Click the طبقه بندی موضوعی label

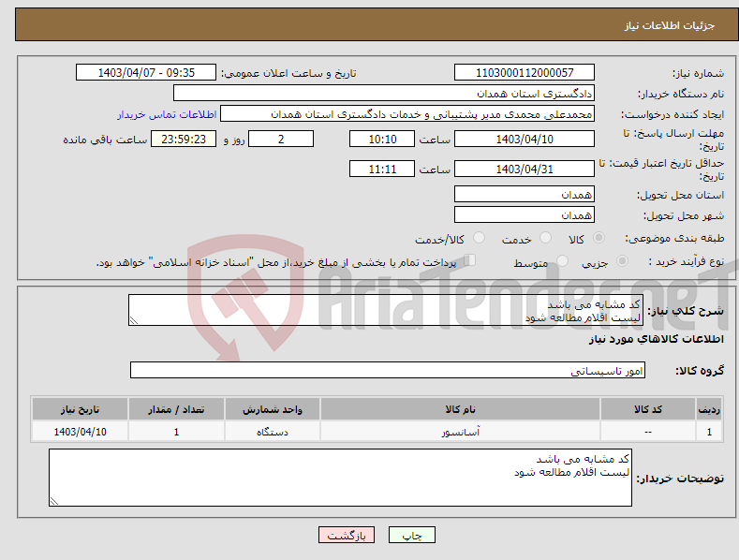click(674, 239)
